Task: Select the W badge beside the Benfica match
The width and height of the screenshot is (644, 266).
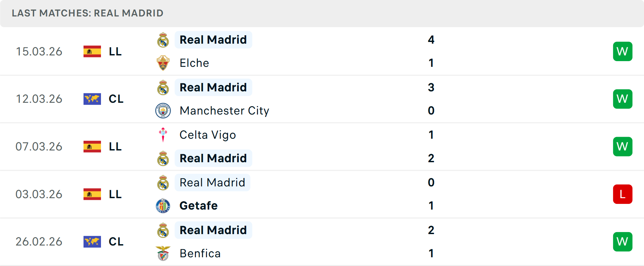Action: point(623,241)
